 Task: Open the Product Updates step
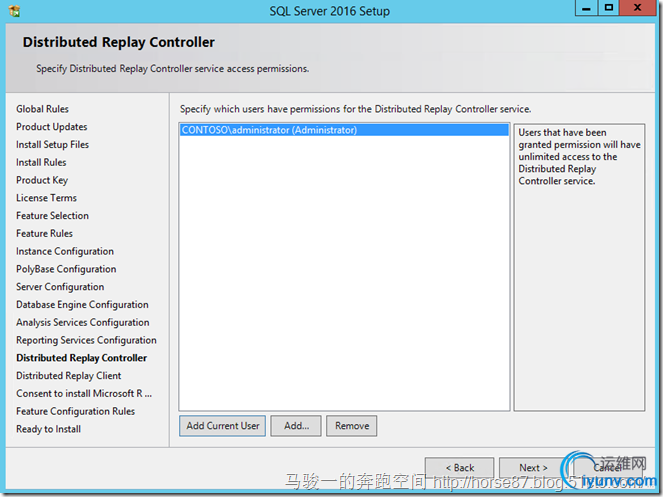pyautogui.click(x=52, y=126)
